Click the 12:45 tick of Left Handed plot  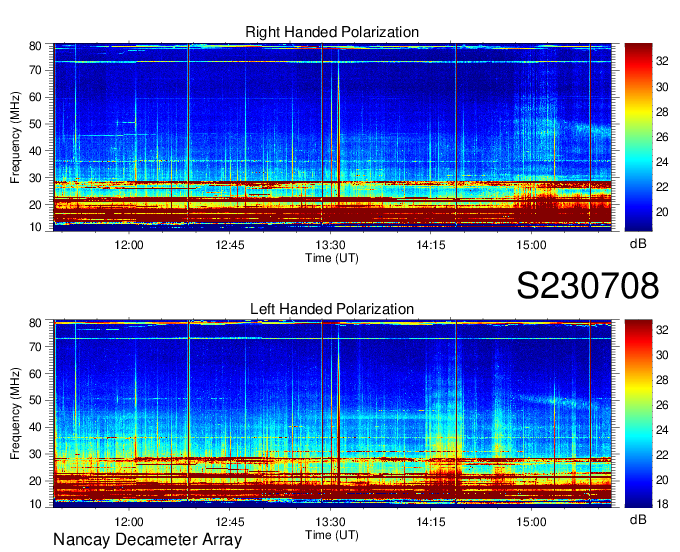coord(230,522)
